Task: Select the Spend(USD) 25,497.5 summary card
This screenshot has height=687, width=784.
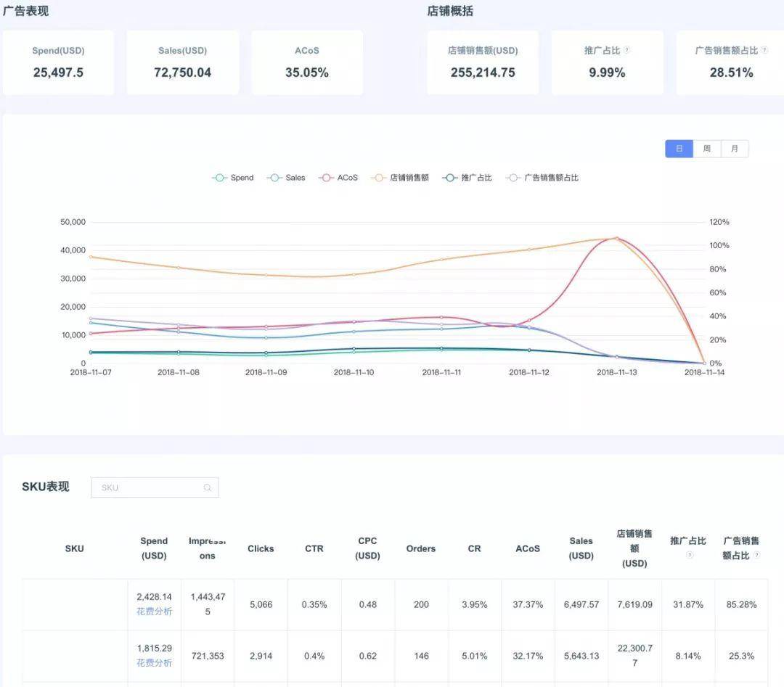Action: [x=59, y=62]
